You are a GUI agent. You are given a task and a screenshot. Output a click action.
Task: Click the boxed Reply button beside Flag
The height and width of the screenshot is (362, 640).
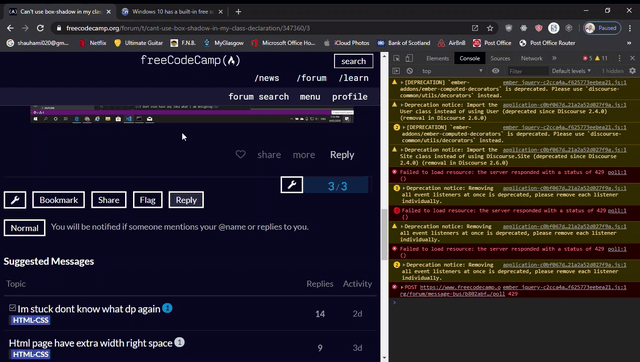186,200
